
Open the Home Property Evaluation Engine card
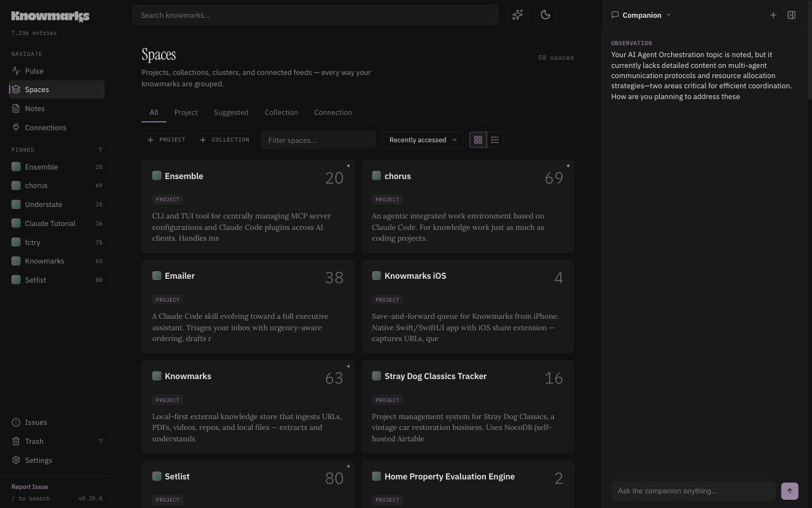point(468,484)
